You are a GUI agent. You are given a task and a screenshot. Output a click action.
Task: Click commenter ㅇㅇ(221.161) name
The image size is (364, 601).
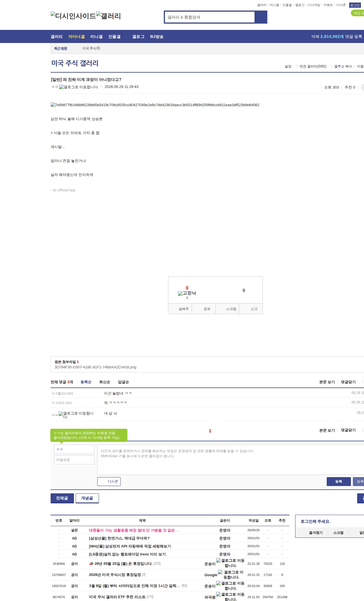[62, 403]
